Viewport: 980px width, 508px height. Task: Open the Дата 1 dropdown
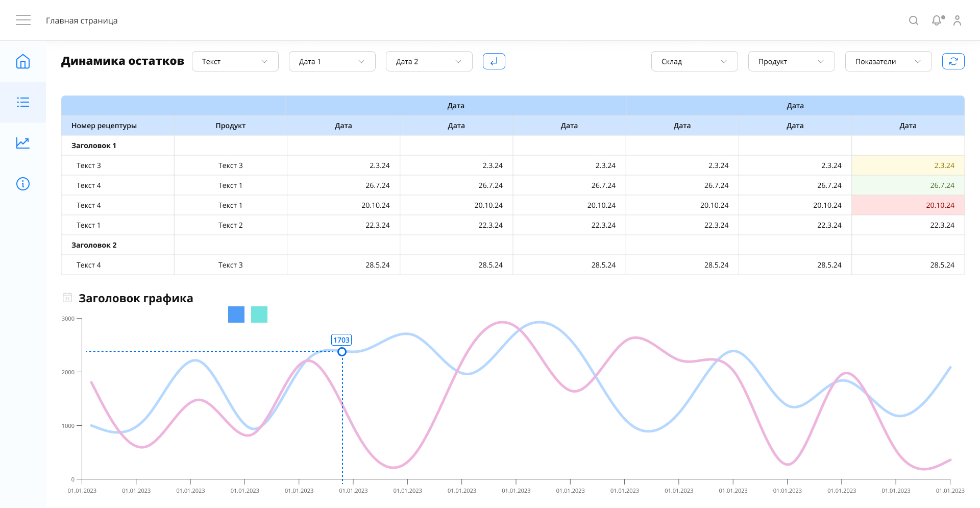pos(332,61)
